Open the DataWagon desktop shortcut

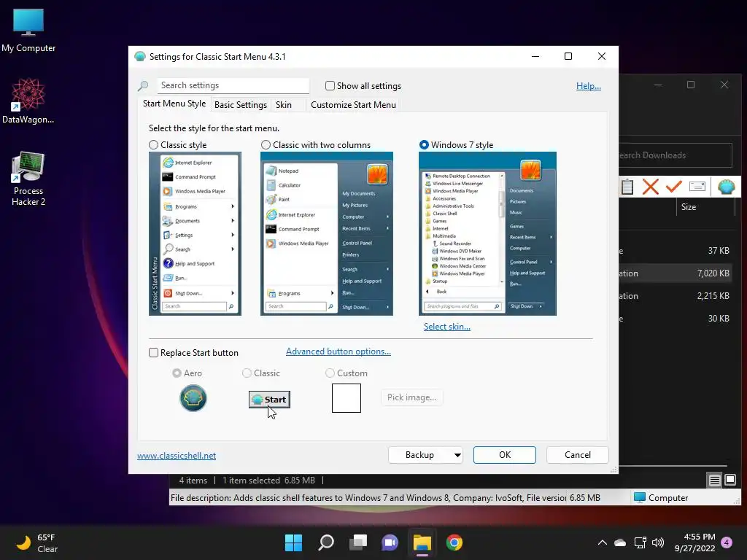(x=28, y=101)
